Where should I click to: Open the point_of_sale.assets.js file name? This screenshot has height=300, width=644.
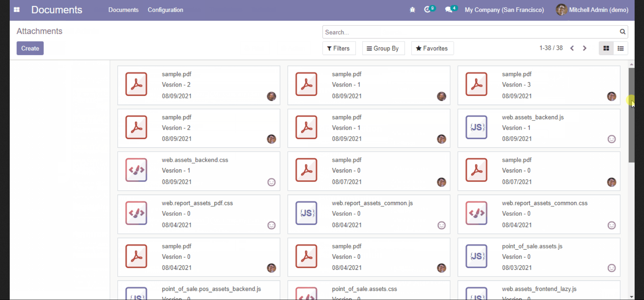pyautogui.click(x=532, y=246)
